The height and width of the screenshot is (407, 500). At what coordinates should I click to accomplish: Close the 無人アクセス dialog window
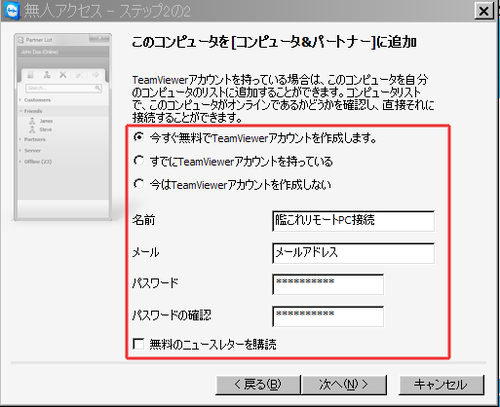tap(484, 11)
